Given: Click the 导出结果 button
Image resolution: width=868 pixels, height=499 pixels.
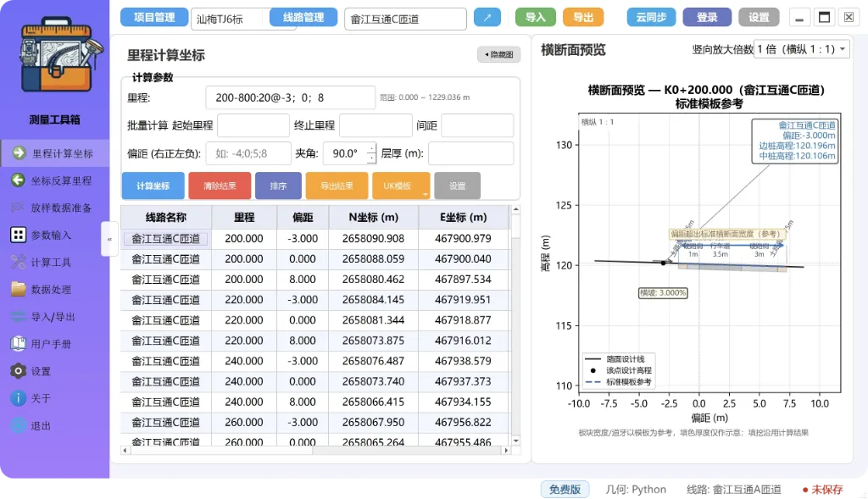Looking at the screenshot, I should [337, 186].
